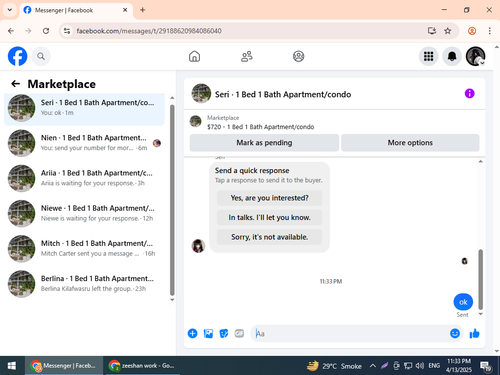
Task: Choose a sticker from the sticker icon
Action: point(224,333)
